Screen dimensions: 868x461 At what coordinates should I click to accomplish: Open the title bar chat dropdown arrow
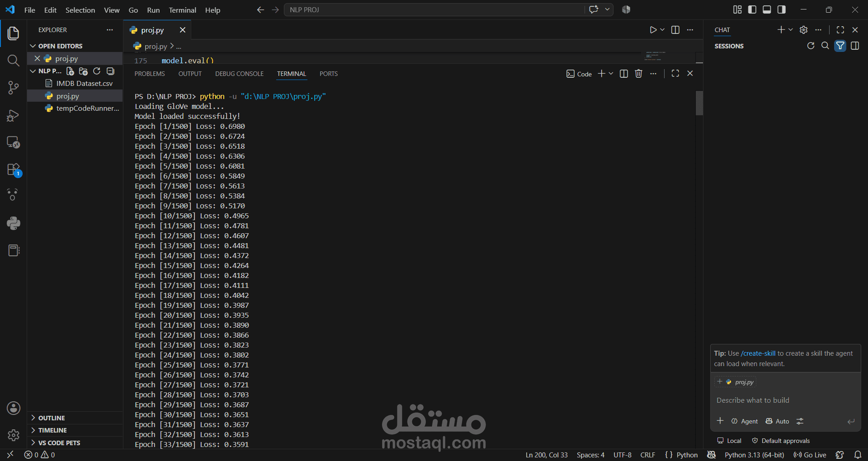(x=607, y=9)
